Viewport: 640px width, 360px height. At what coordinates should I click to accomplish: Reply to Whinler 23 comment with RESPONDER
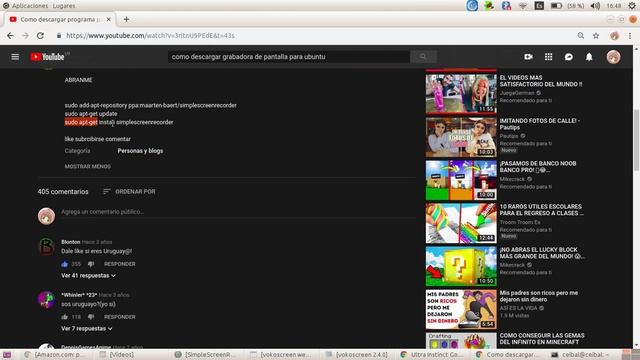click(120, 317)
